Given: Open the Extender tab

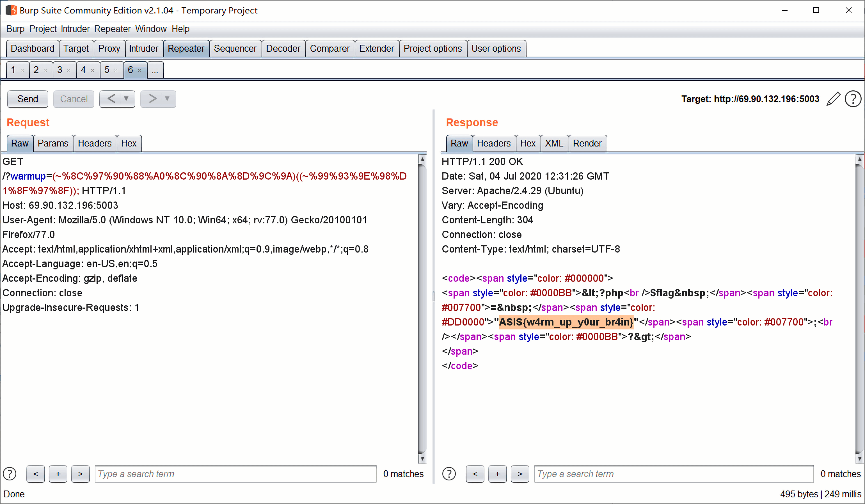Looking at the screenshot, I should pos(377,48).
